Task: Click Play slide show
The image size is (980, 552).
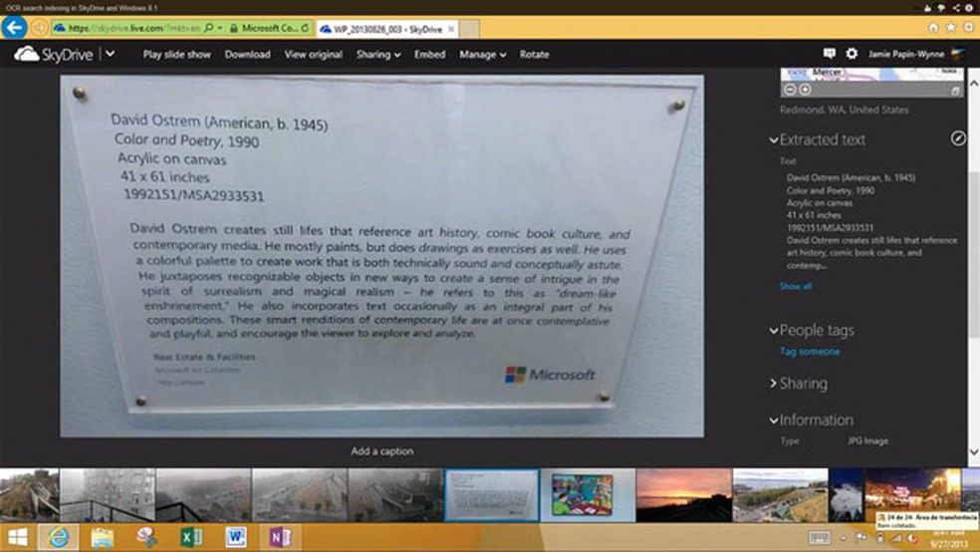Action: click(177, 55)
